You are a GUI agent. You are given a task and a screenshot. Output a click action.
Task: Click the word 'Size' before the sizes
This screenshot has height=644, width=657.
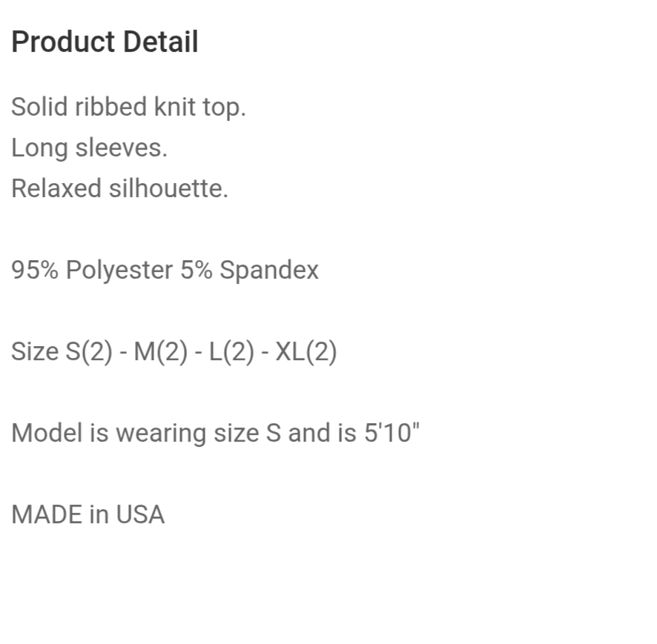pyautogui.click(x=35, y=351)
